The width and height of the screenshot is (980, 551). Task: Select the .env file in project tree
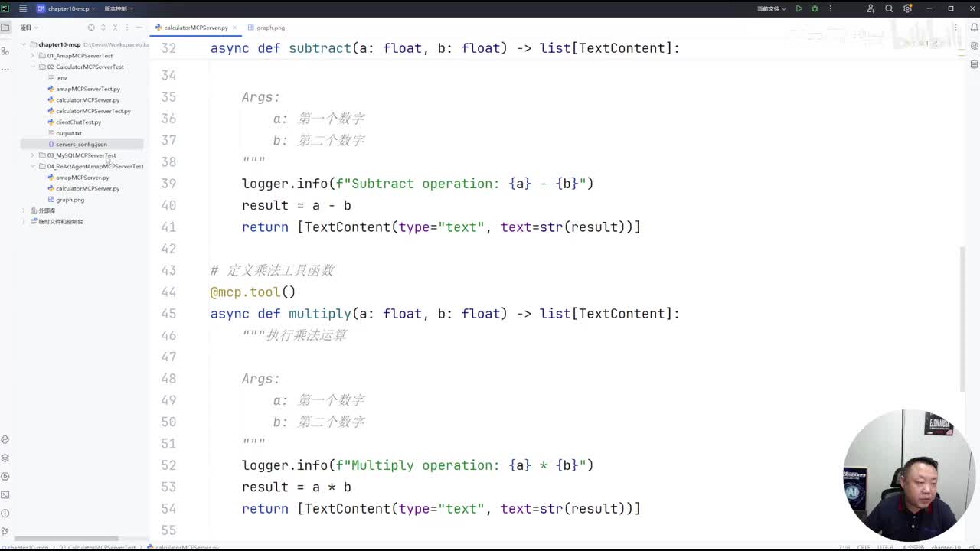(57, 78)
